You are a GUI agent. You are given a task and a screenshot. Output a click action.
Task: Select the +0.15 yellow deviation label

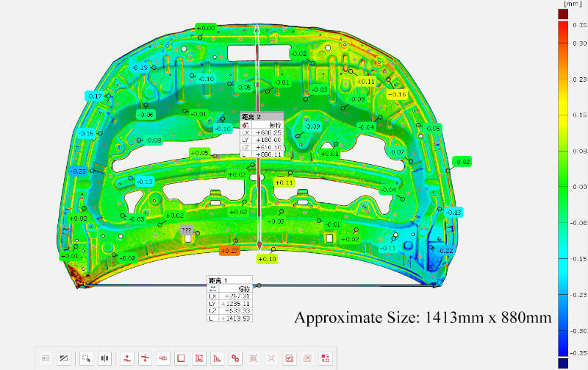397,94
